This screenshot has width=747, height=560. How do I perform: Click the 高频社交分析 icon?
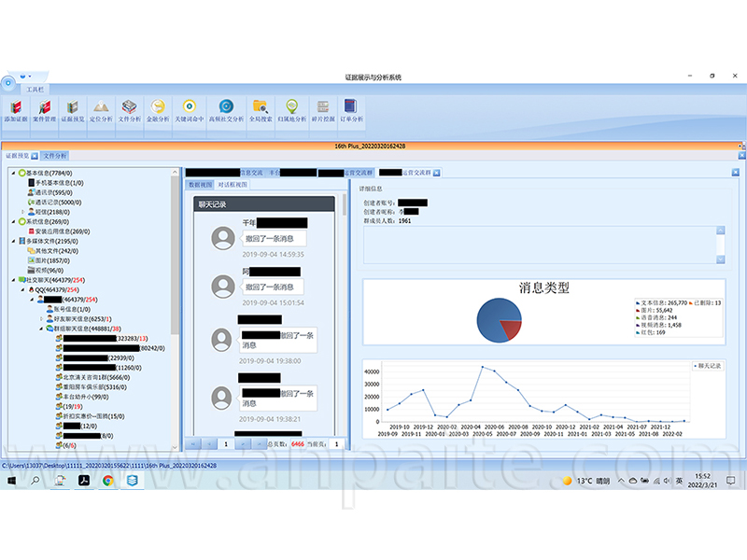[x=226, y=110]
